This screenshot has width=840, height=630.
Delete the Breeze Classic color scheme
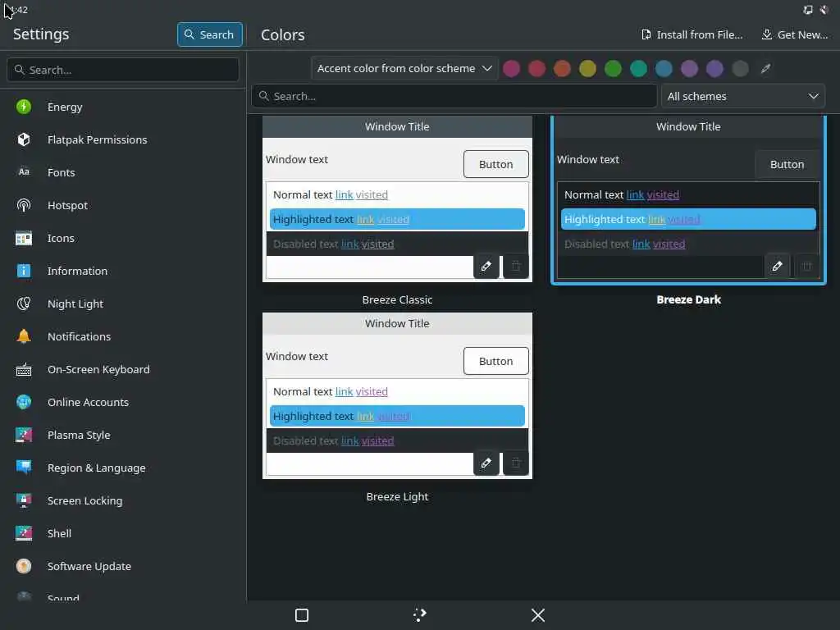(516, 267)
